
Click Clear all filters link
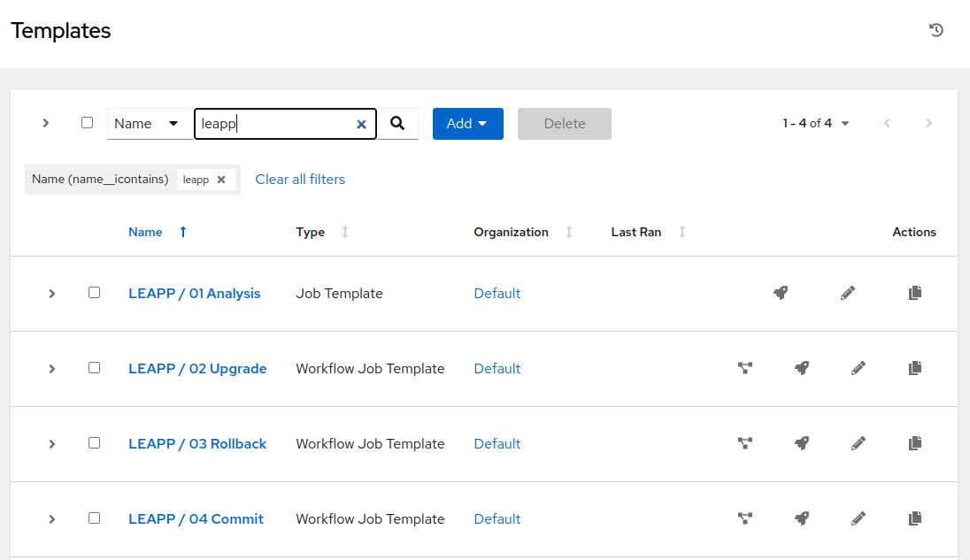(300, 180)
